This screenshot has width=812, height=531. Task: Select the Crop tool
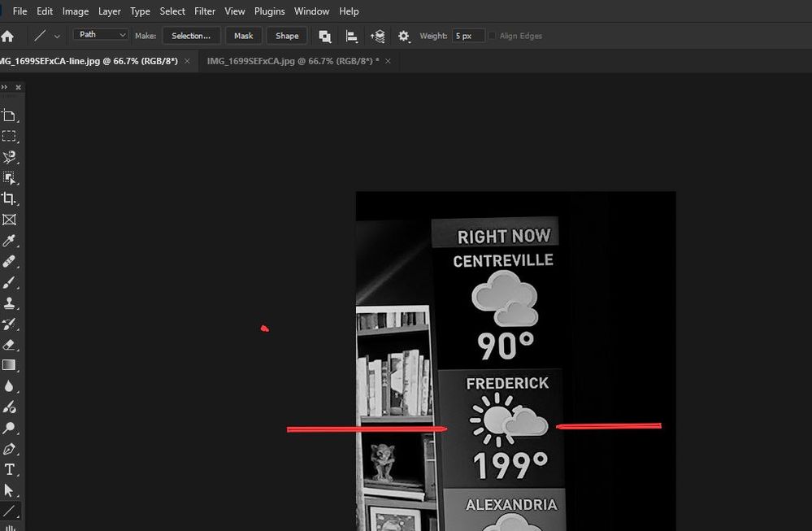pyautogui.click(x=11, y=198)
